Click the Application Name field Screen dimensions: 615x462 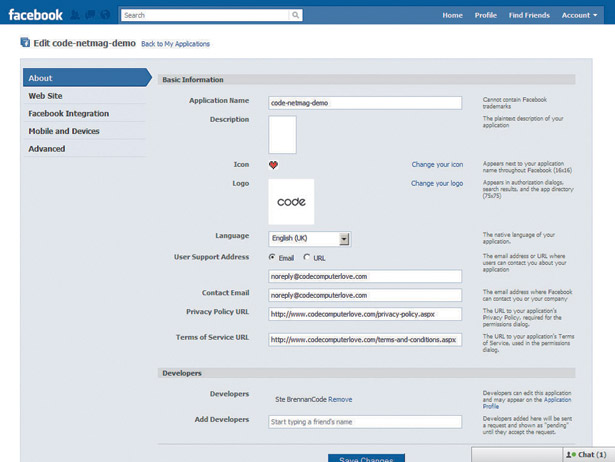(365, 103)
